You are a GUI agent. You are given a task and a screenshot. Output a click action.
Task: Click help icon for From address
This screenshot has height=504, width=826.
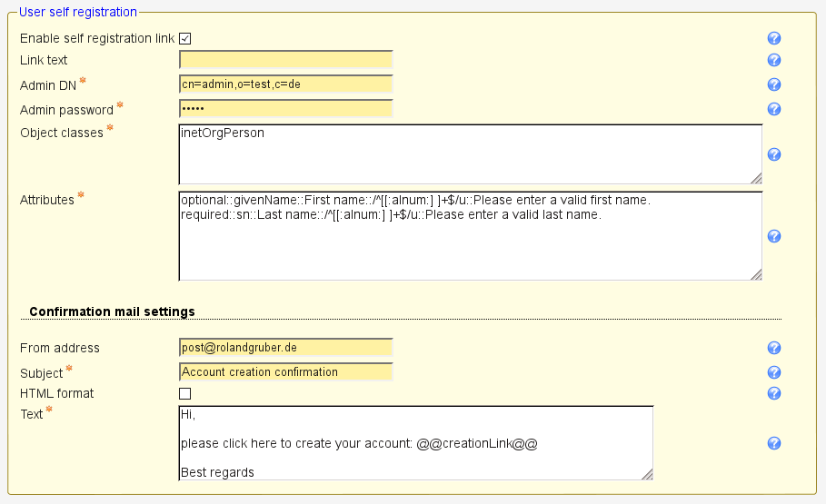click(x=774, y=348)
